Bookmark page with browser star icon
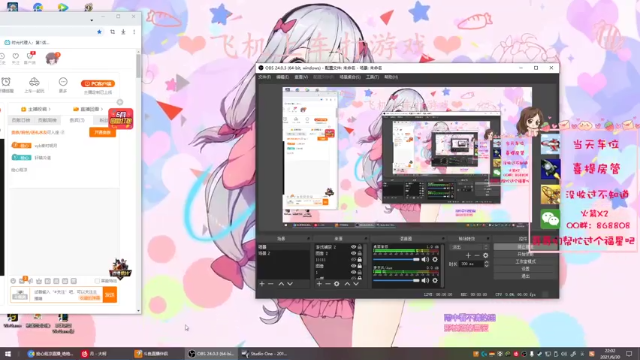 coord(99,32)
